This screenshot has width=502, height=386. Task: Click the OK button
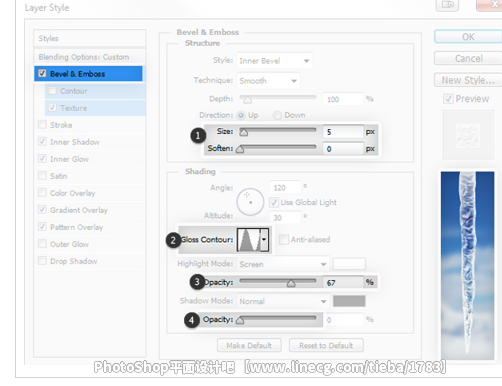[468, 37]
